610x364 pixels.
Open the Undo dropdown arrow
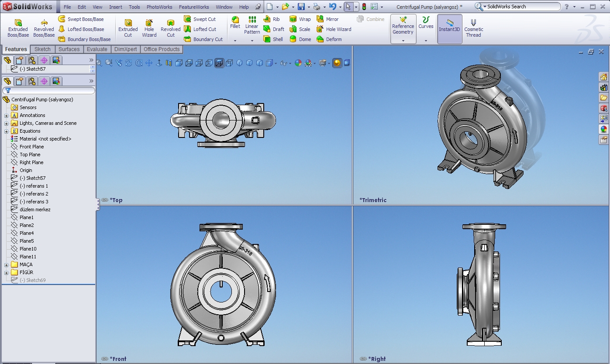click(340, 7)
